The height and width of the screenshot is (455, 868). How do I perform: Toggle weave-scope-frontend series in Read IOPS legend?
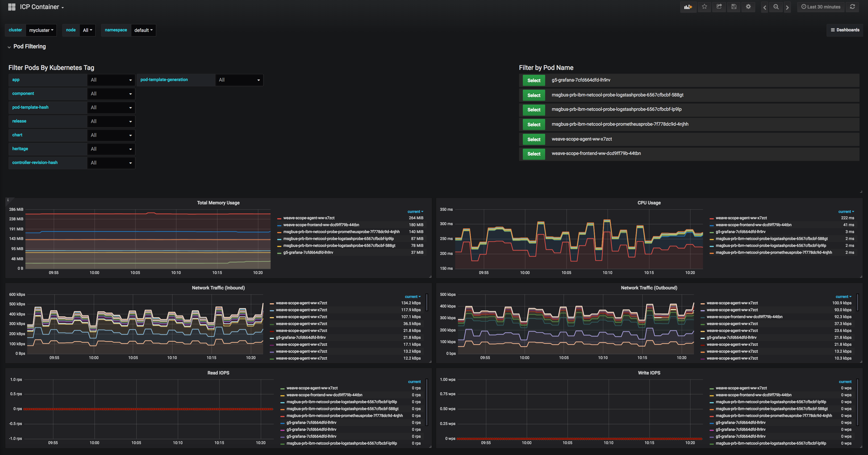pos(324,395)
